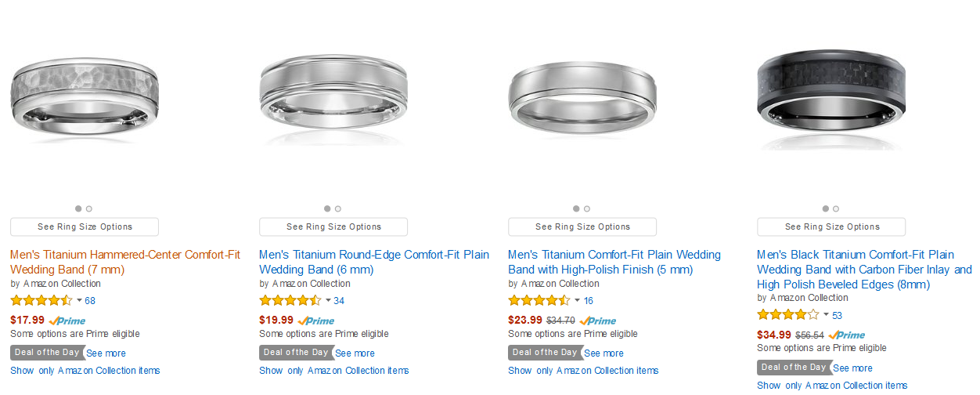Click See Ring Size Options for High-Polish band

pos(582,226)
